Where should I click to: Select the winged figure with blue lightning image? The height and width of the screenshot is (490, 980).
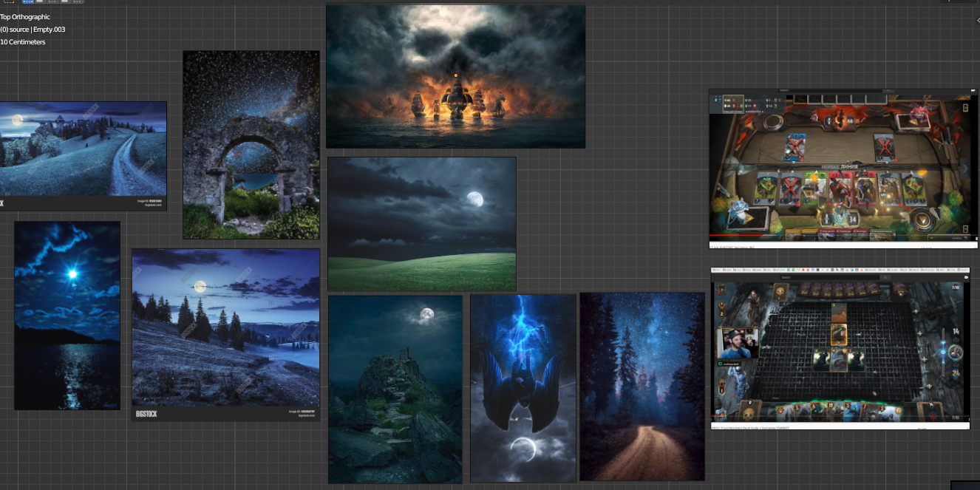click(x=523, y=389)
